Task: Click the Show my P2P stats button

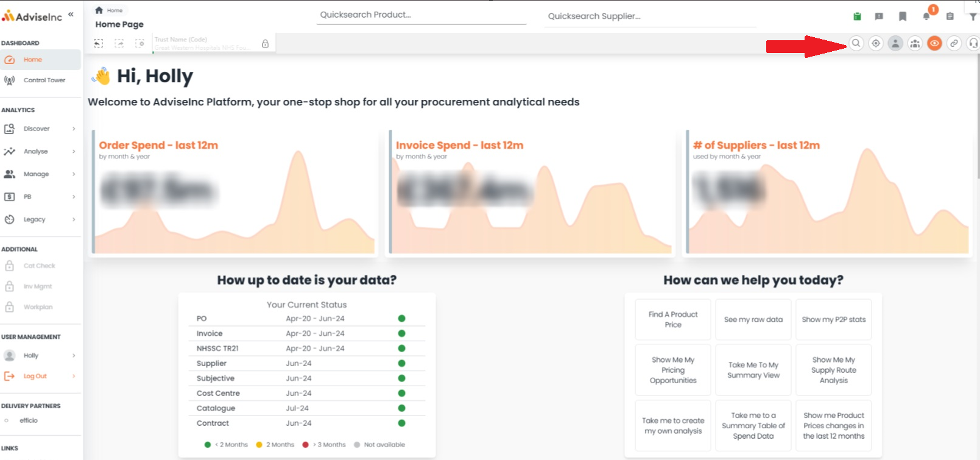Action: 834,319
